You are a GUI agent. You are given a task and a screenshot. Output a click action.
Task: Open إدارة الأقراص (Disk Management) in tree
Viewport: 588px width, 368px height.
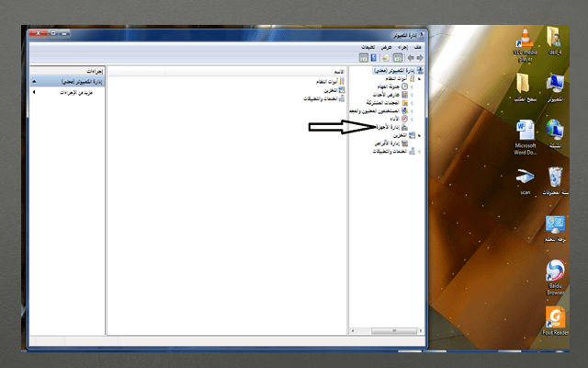click(391, 144)
